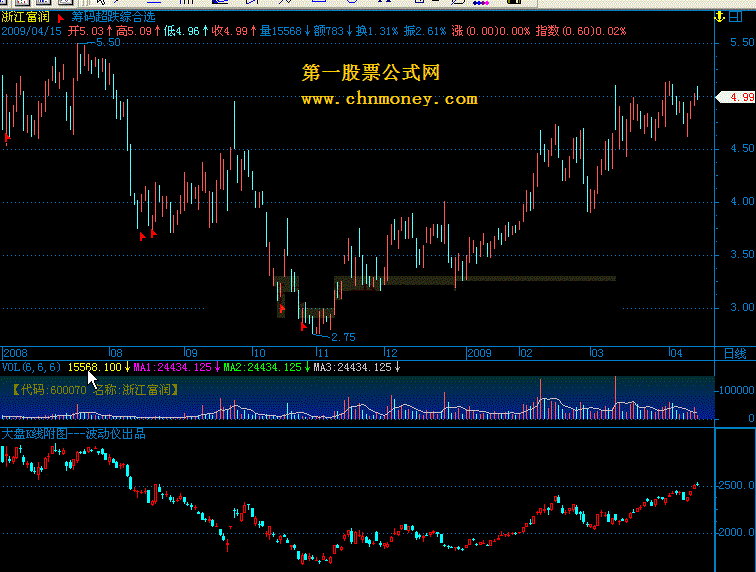
Task: Click the MA1:24434.125 magenta legend
Action: 172,368
